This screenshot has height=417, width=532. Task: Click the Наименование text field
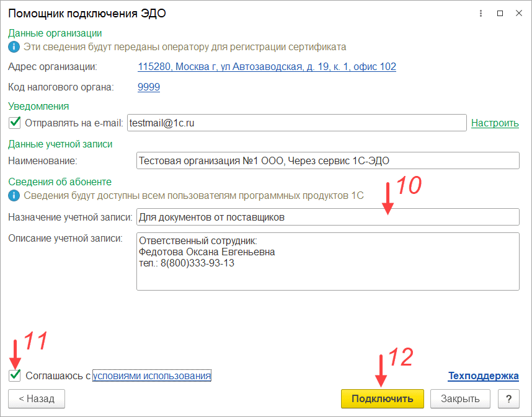(x=327, y=160)
